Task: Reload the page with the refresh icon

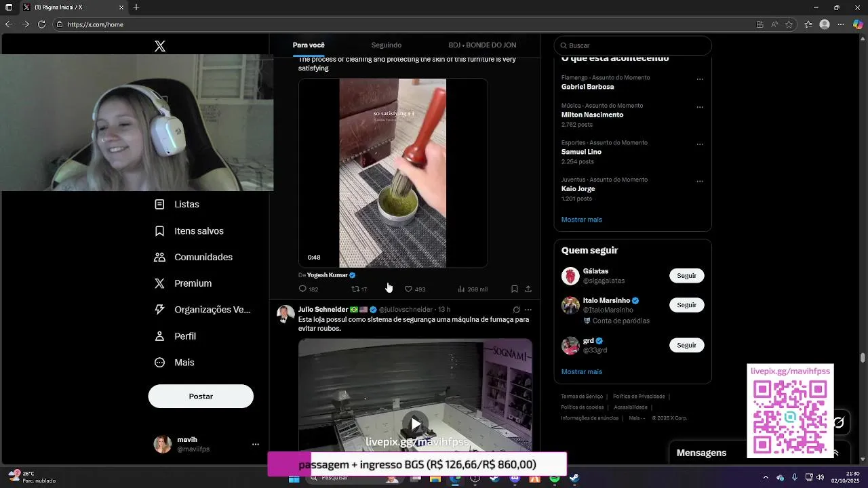Action: click(41, 24)
